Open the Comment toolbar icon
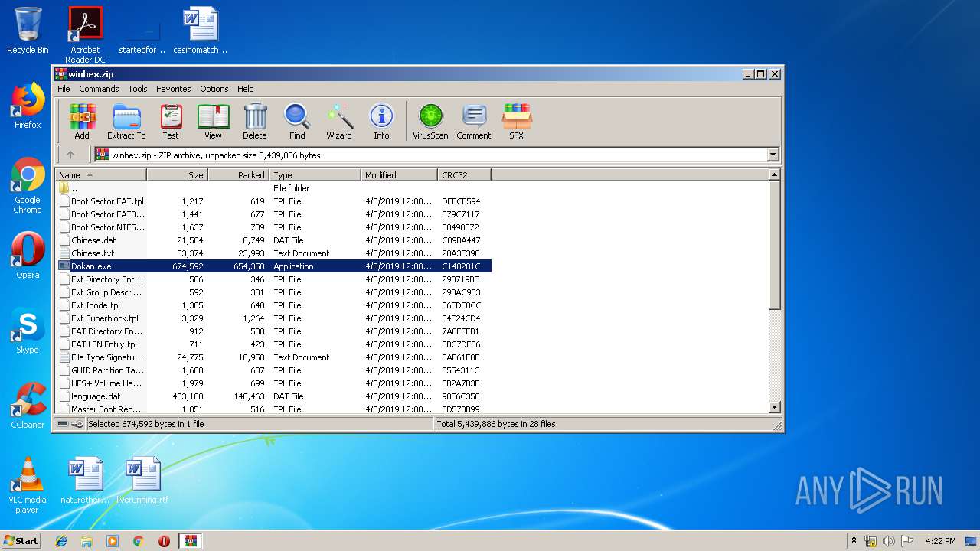The width and height of the screenshot is (980, 551). coord(474,122)
